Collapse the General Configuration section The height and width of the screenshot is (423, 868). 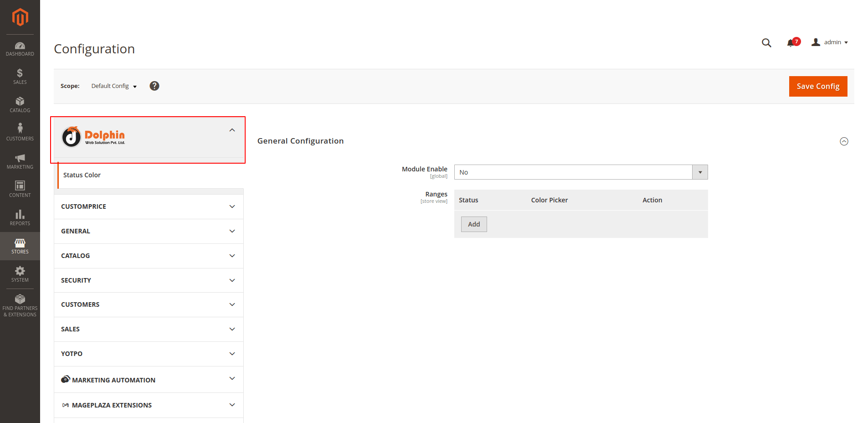click(844, 141)
